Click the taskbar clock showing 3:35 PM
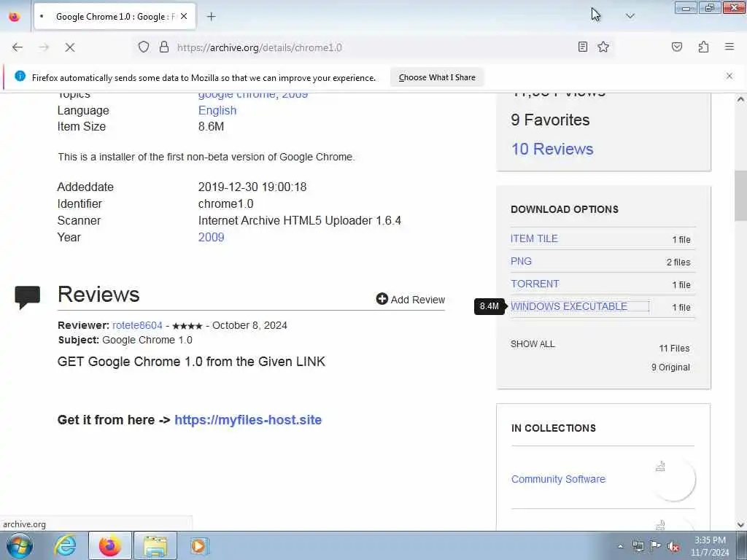 [x=710, y=546]
